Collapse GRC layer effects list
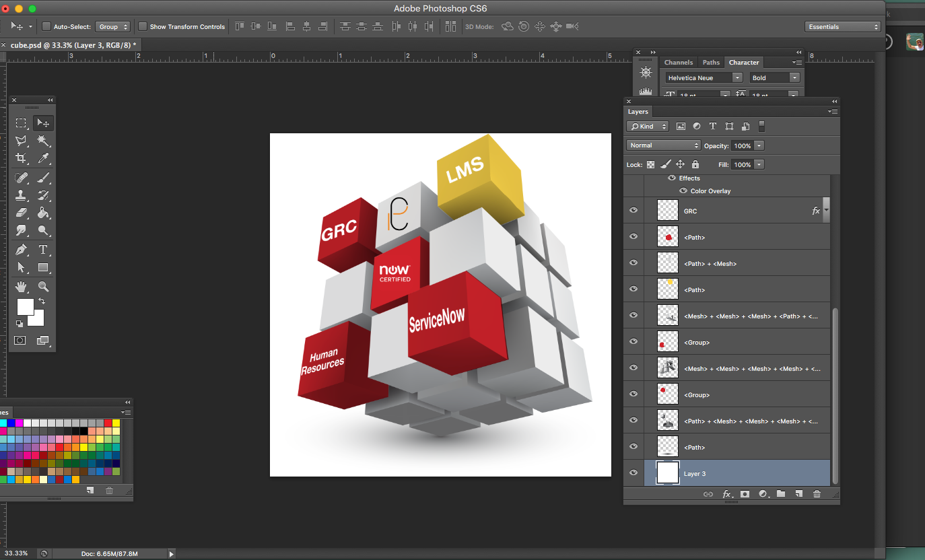Image resolution: width=925 pixels, height=560 pixels. 826,211
